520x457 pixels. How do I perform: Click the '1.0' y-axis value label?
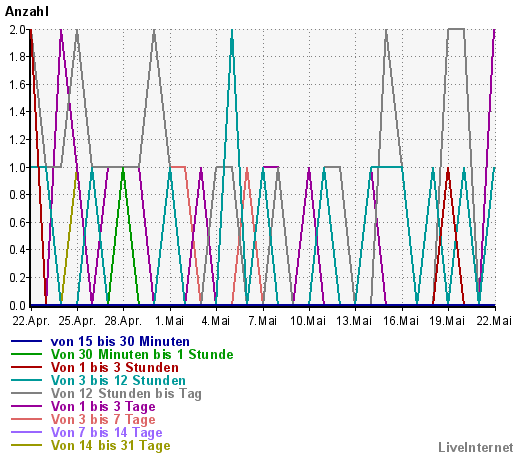pyautogui.click(x=17, y=167)
